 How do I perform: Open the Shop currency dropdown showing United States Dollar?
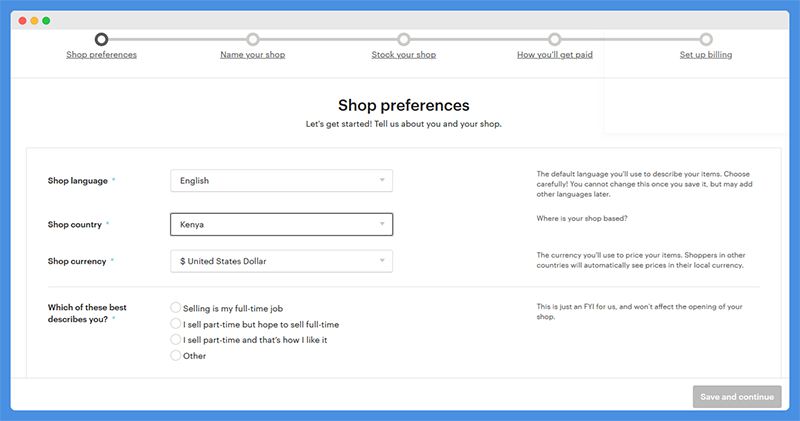282,261
